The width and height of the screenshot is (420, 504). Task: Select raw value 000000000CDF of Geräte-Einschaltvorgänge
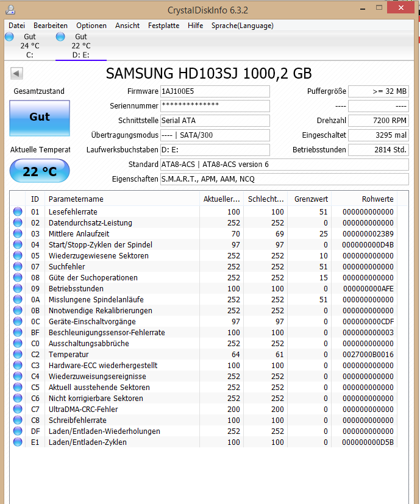tap(368, 321)
